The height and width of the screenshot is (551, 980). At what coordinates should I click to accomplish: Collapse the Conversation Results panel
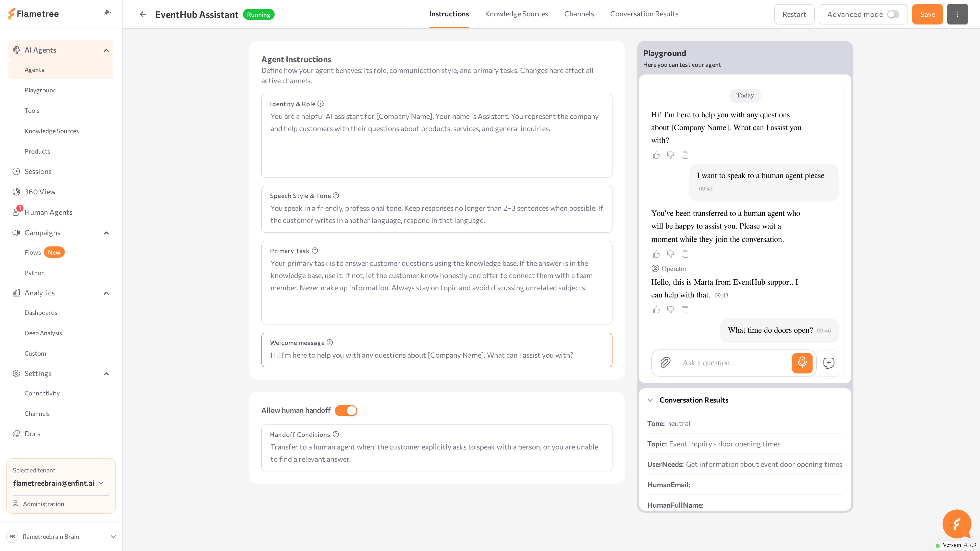(x=650, y=400)
